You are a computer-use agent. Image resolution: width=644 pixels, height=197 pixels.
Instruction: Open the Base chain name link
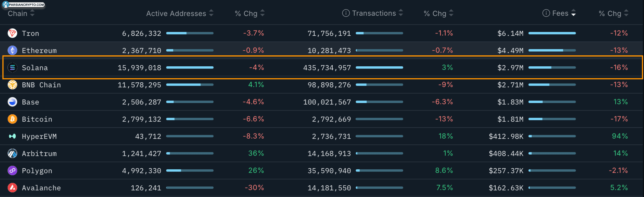[31, 102]
